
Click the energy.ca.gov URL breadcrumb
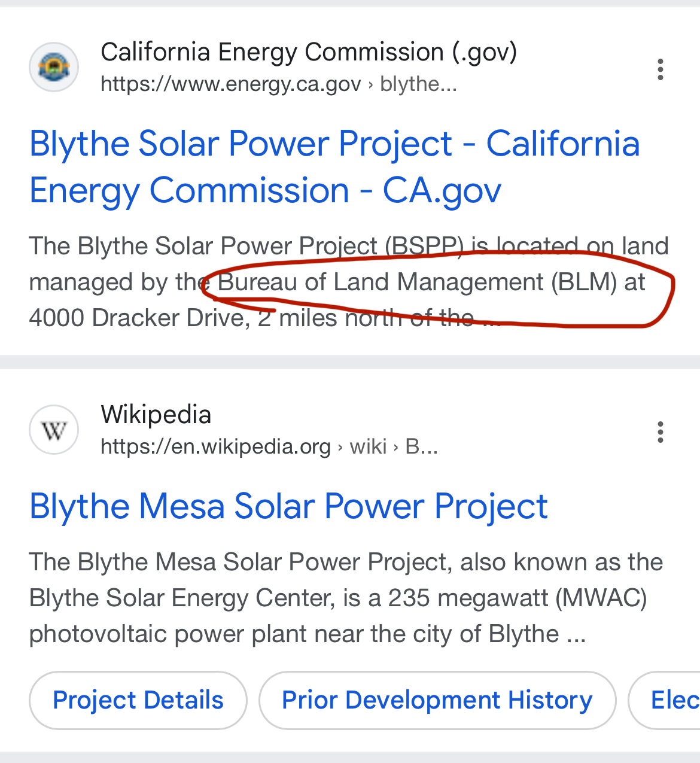[x=231, y=84]
